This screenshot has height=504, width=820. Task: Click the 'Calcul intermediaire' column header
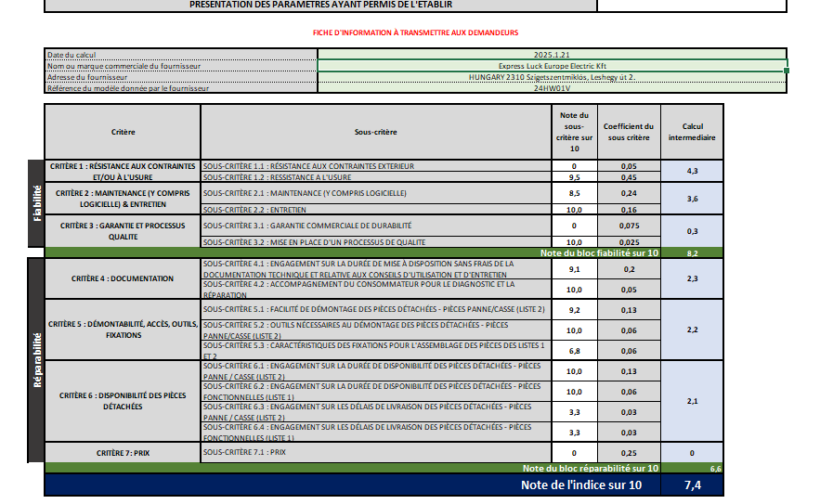tap(692, 133)
